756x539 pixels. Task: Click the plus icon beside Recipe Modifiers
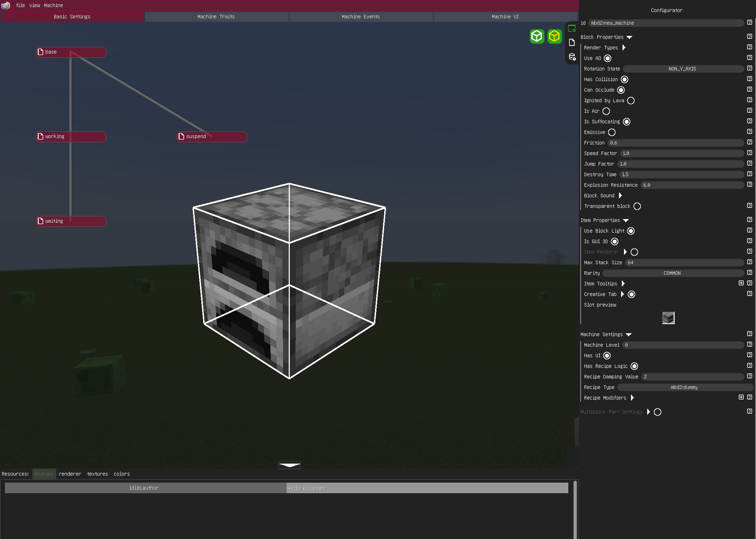(741, 397)
